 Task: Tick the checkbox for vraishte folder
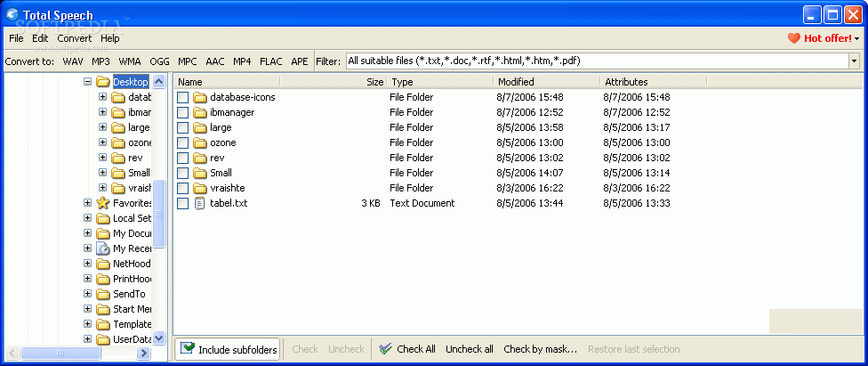[x=182, y=188]
